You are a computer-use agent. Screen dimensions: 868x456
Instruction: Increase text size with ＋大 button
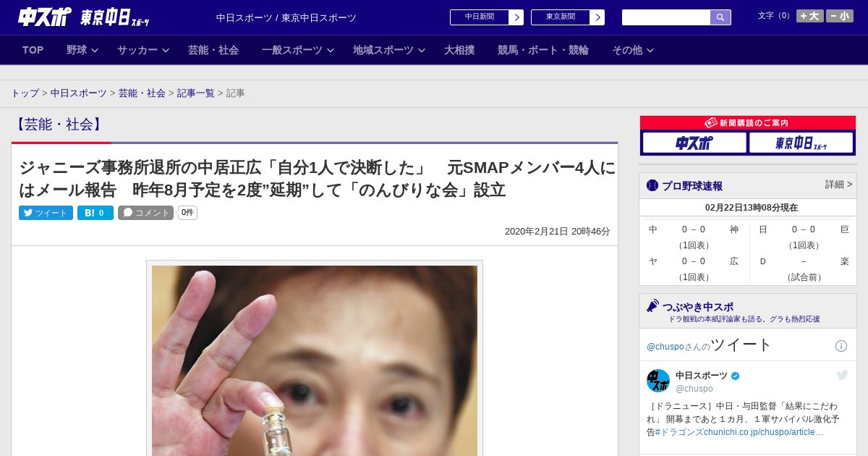810,16
